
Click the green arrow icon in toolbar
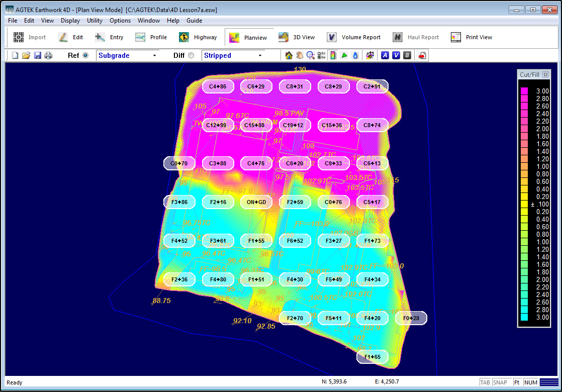[344, 55]
